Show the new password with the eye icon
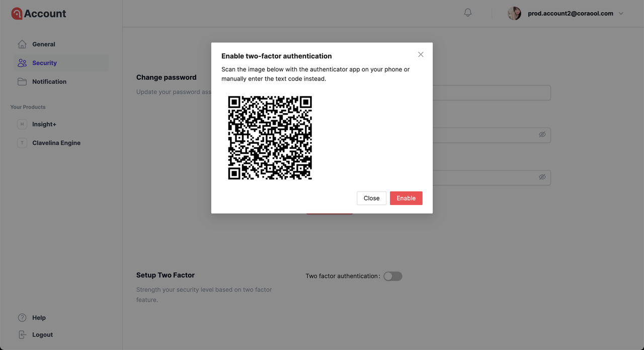Image resolution: width=644 pixels, height=350 pixels. (x=542, y=134)
